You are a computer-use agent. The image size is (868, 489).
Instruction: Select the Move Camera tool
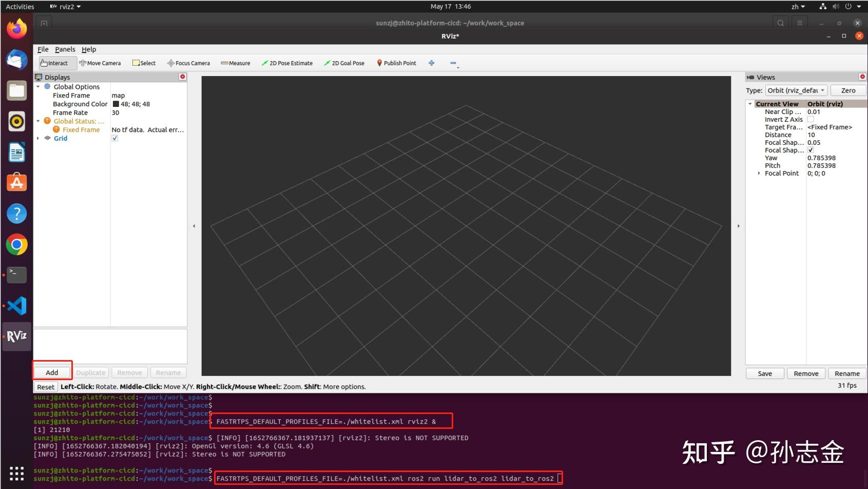(100, 63)
